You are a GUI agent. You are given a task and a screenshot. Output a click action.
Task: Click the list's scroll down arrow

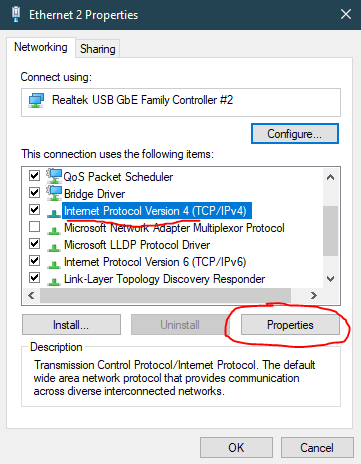click(330, 279)
